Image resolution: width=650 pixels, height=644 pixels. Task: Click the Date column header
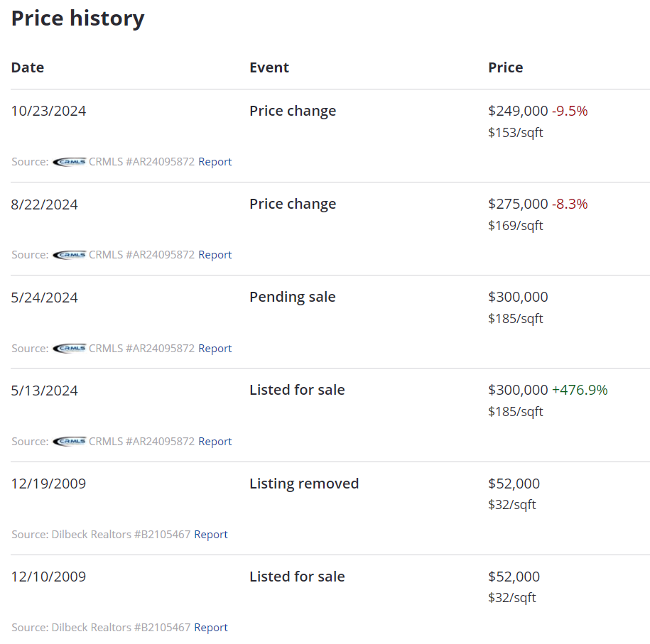tap(28, 67)
